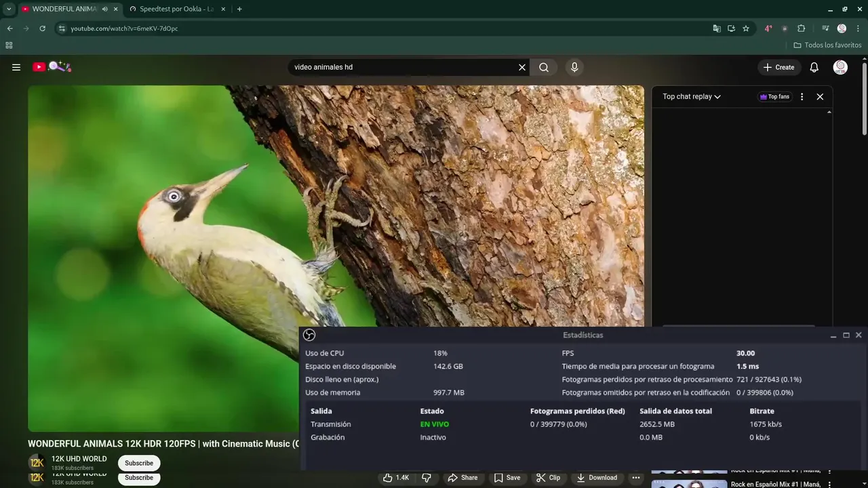The image size is (868, 488).
Task: Open the Chrome three-dot menu
Action: click(857, 28)
